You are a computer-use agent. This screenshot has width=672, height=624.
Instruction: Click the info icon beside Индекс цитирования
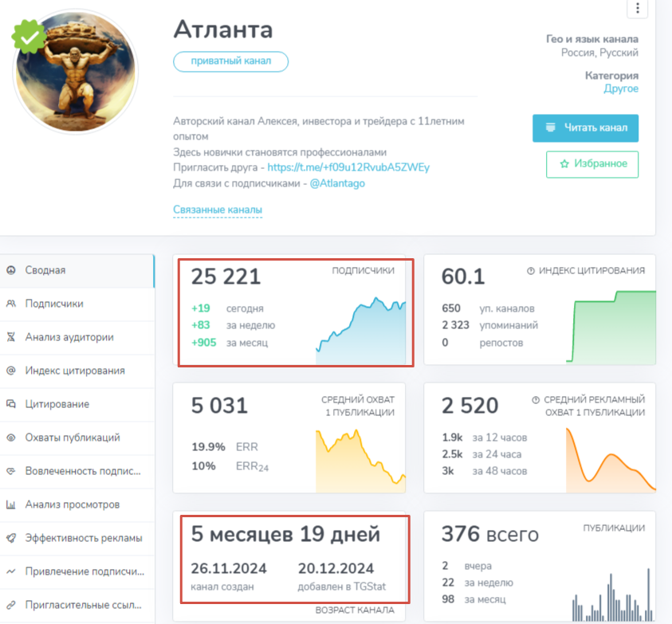click(x=531, y=271)
